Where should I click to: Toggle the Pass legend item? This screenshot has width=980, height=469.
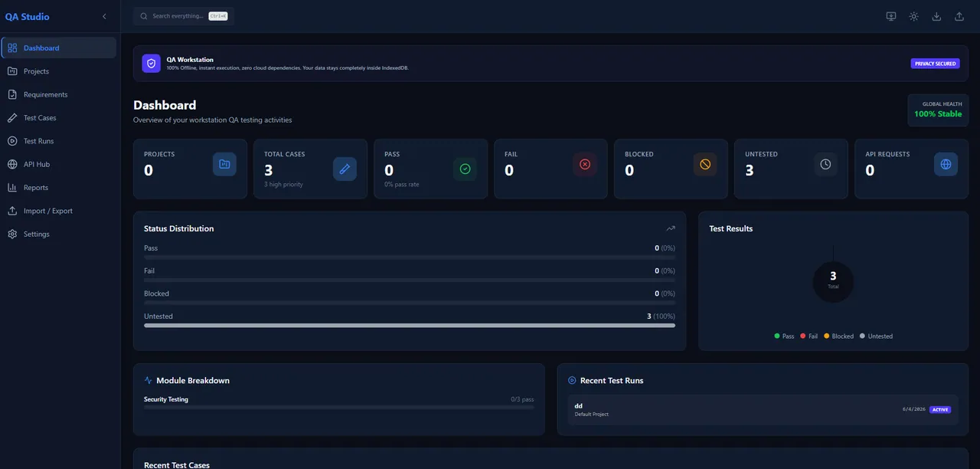point(784,336)
